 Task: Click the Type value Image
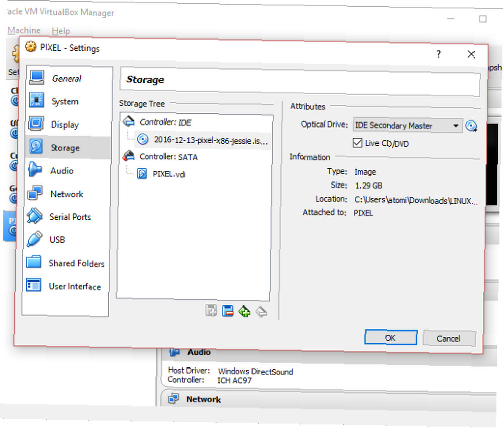point(365,172)
